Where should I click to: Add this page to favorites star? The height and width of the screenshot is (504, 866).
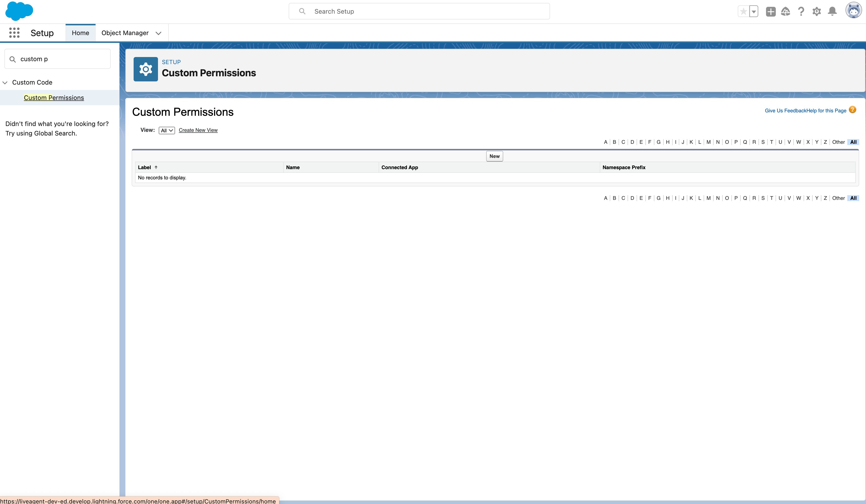[743, 11]
